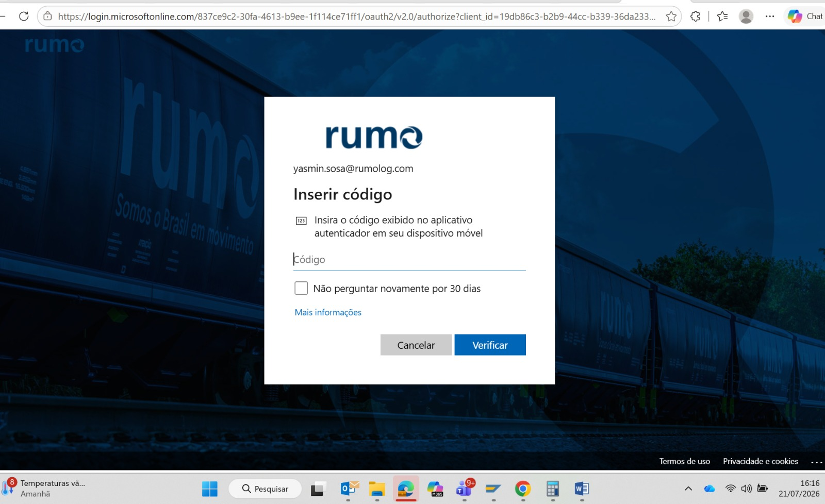The width and height of the screenshot is (825, 504).
Task: Open the weather widget on the taskbar
Action: 44,488
